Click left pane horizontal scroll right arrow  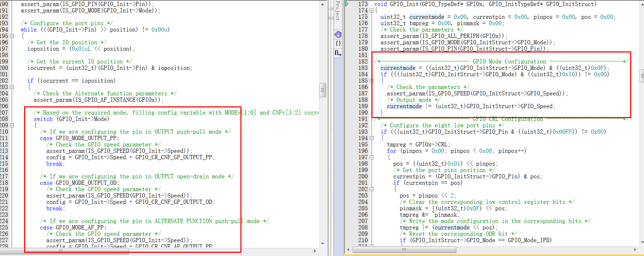(x=315, y=251)
